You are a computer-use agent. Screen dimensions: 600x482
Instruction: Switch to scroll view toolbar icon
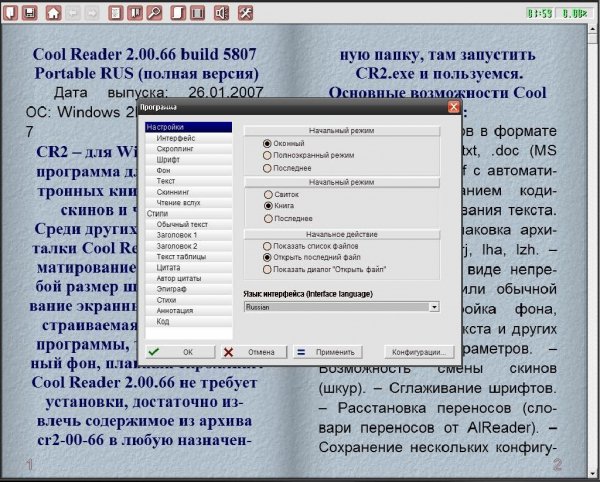pos(178,13)
